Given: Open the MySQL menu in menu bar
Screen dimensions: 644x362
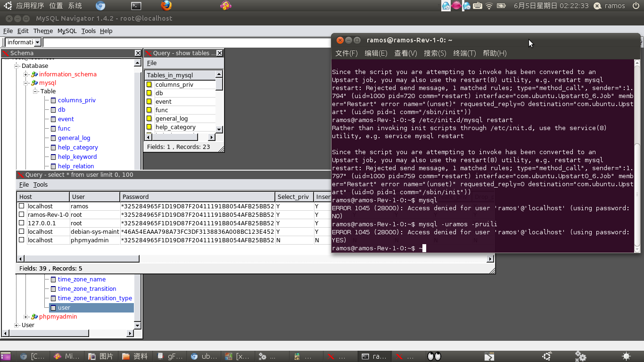Looking at the screenshot, I should (67, 31).
